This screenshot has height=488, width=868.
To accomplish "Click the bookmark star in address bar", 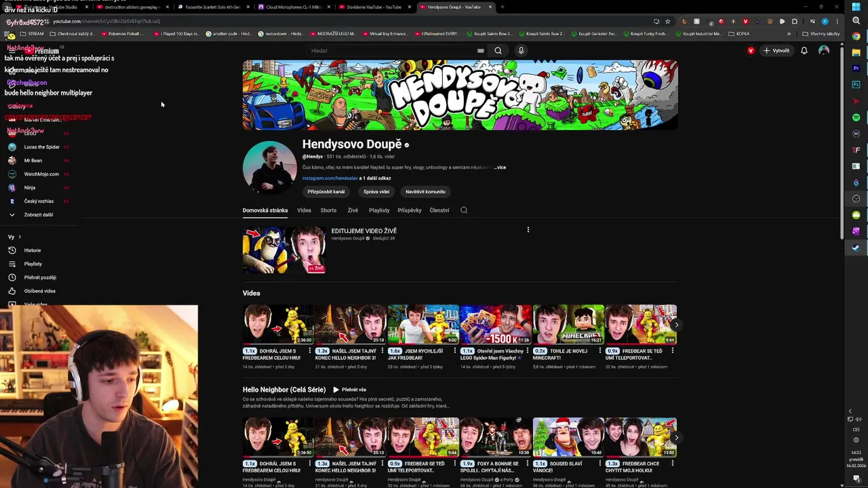I will (667, 21).
